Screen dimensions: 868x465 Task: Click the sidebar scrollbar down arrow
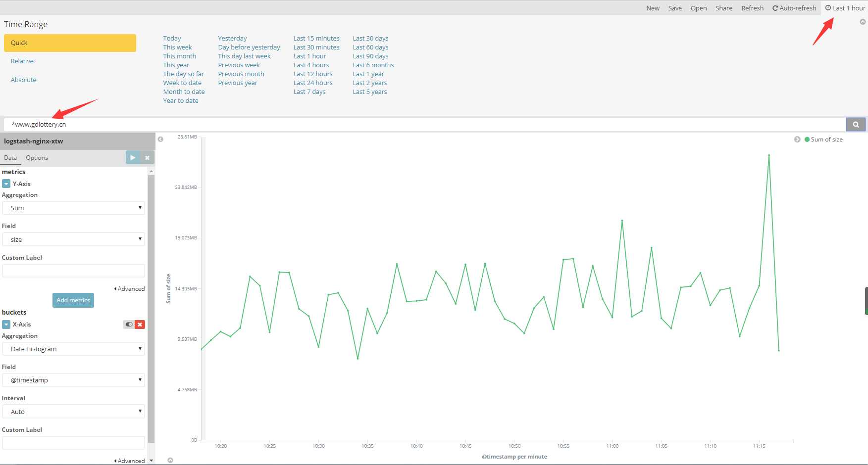[152, 461]
